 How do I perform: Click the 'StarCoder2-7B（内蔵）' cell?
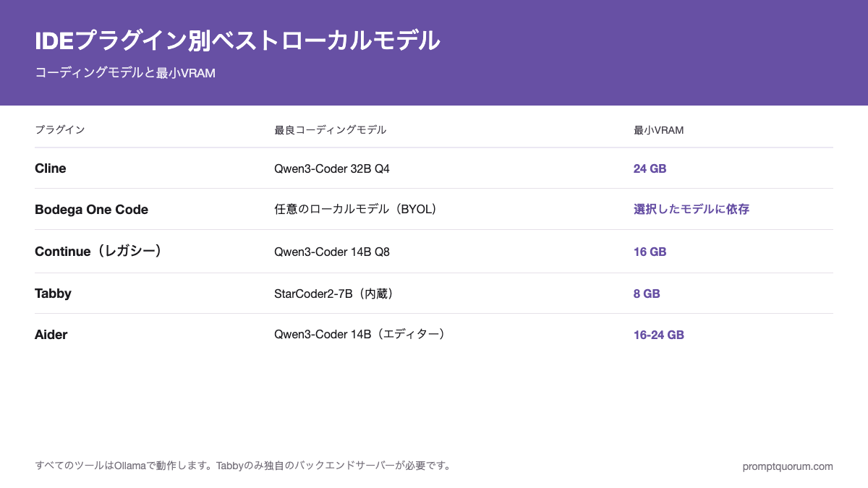[x=336, y=294]
